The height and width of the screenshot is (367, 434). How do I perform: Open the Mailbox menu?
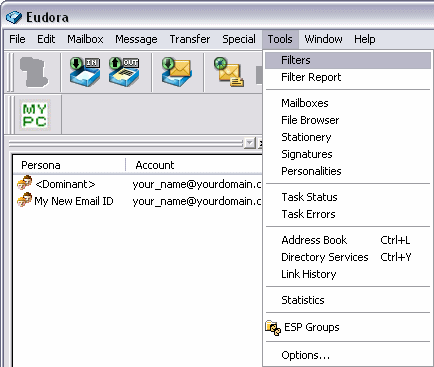coord(85,39)
